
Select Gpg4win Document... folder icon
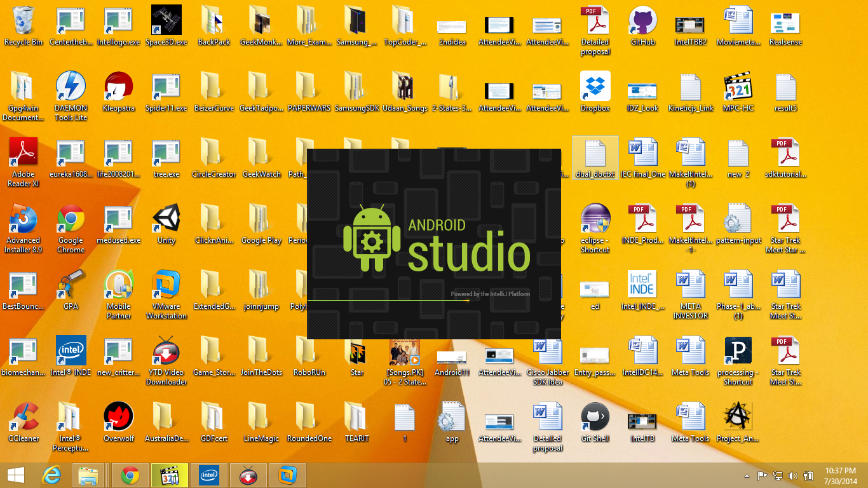coord(24,97)
